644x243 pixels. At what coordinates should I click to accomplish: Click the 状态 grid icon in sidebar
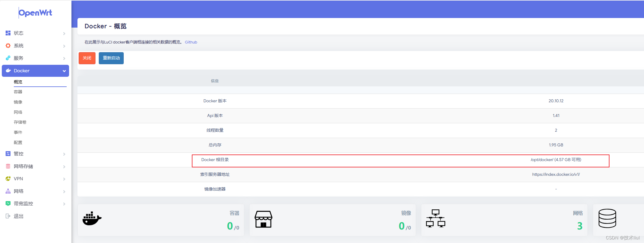pos(8,33)
